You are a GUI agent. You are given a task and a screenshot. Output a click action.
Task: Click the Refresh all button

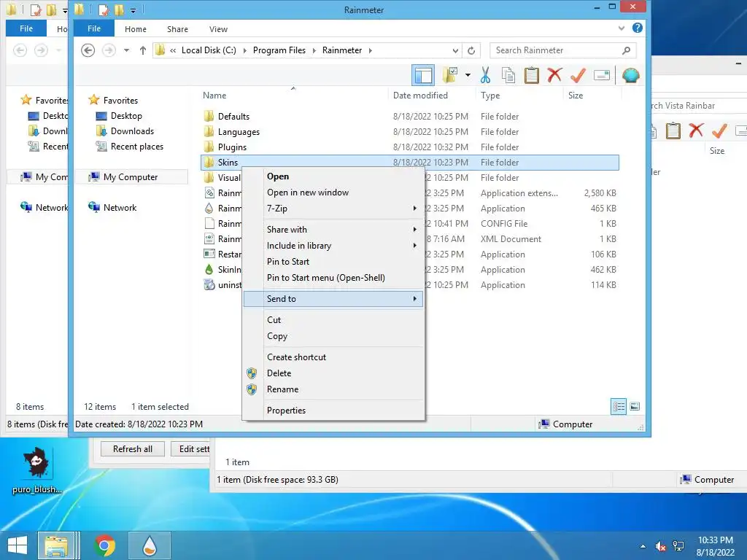click(133, 449)
